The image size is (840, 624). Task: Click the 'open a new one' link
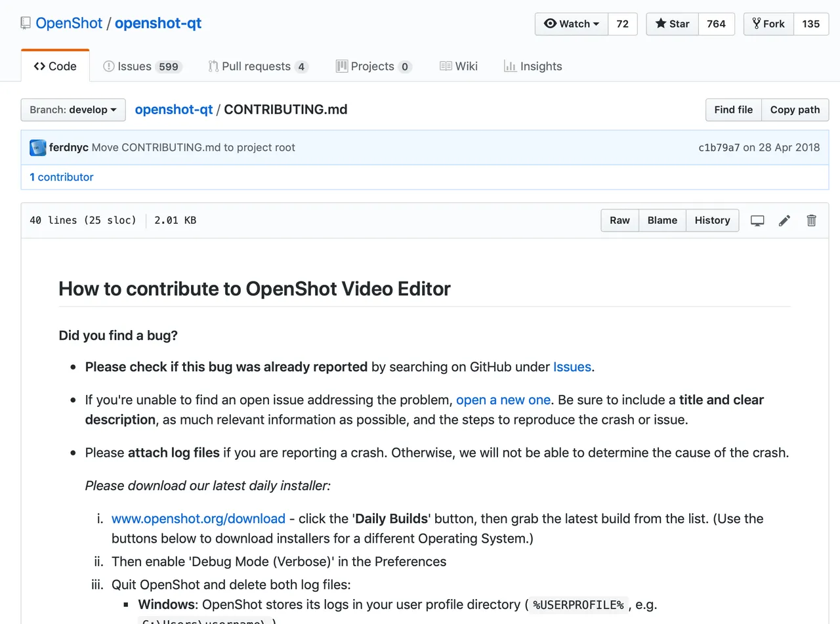pyautogui.click(x=503, y=400)
